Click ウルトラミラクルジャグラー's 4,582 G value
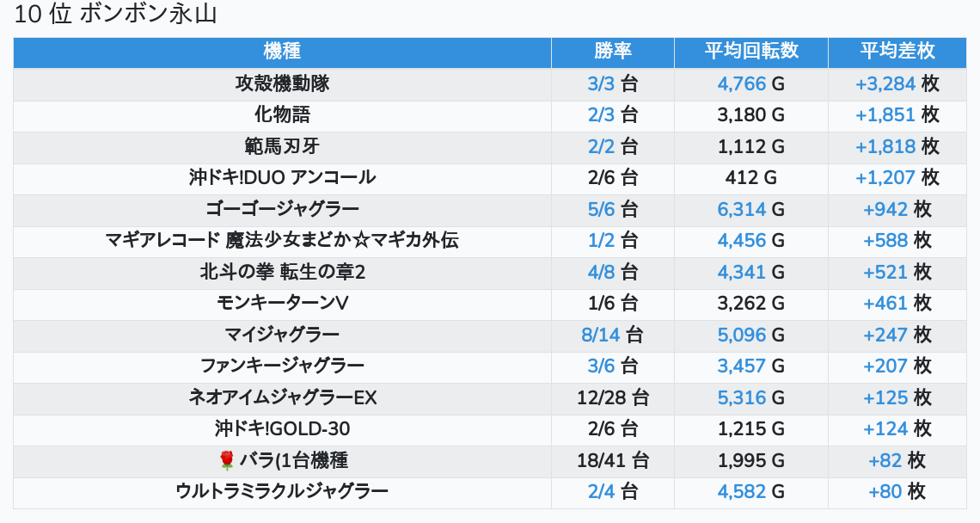 click(x=741, y=492)
